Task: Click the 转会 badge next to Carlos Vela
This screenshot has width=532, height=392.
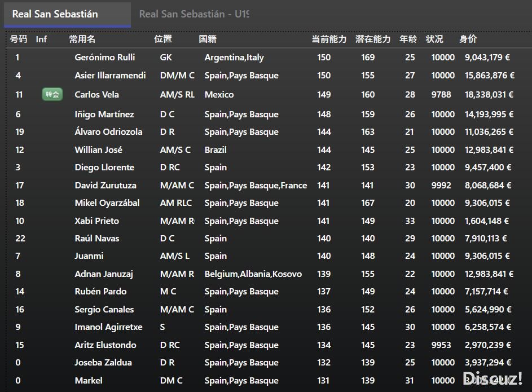Action: tap(52, 94)
